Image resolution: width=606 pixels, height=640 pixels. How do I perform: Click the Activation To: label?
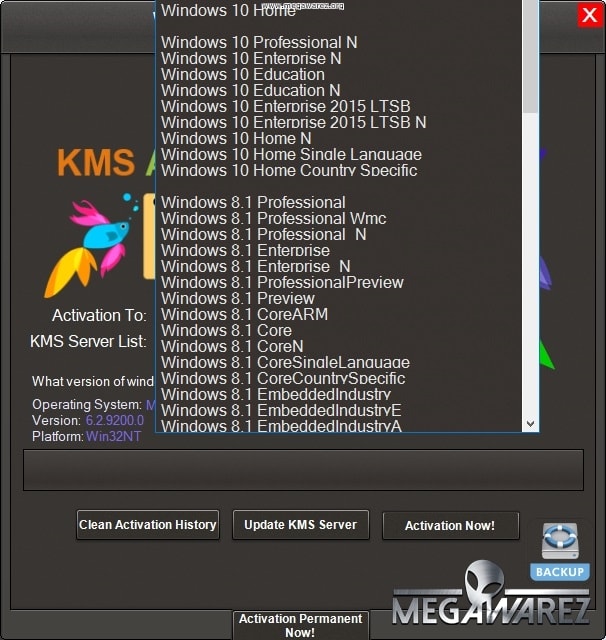click(x=99, y=316)
